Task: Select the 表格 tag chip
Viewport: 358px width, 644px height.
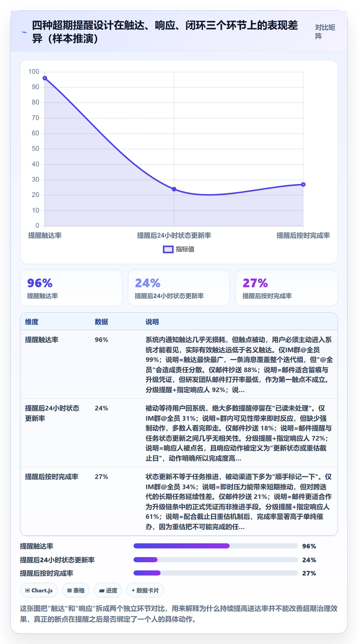Action: (x=76, y=590)
